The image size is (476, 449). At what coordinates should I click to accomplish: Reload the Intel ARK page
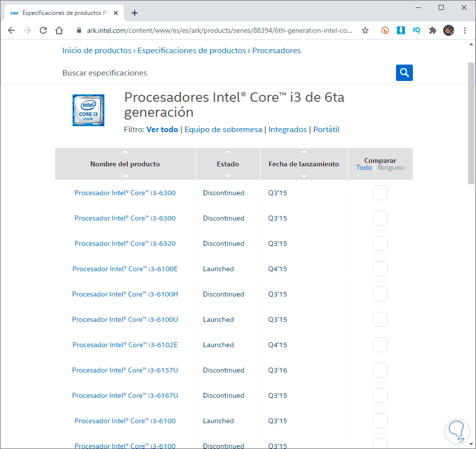[43, 30]
